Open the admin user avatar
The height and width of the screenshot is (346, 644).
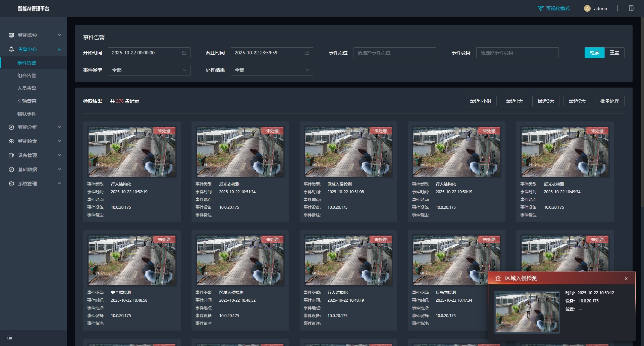pos(587,9)
